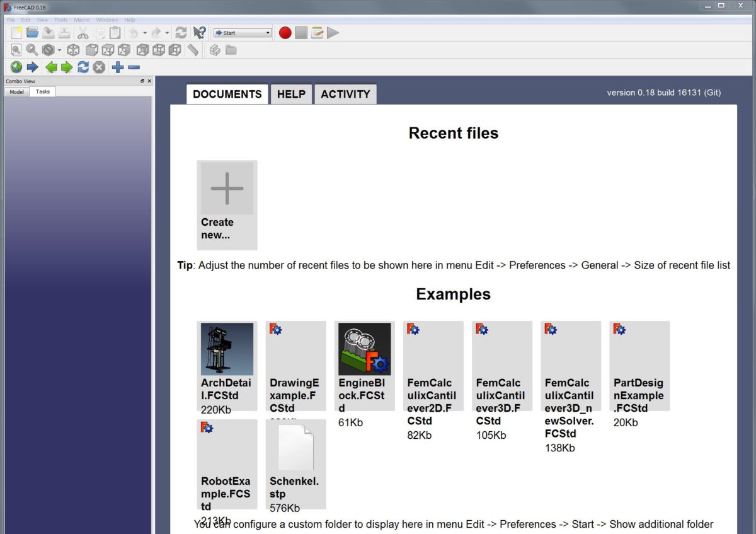
Task: Click Fit Selection magnifier icon
Action: click(32, 50)
